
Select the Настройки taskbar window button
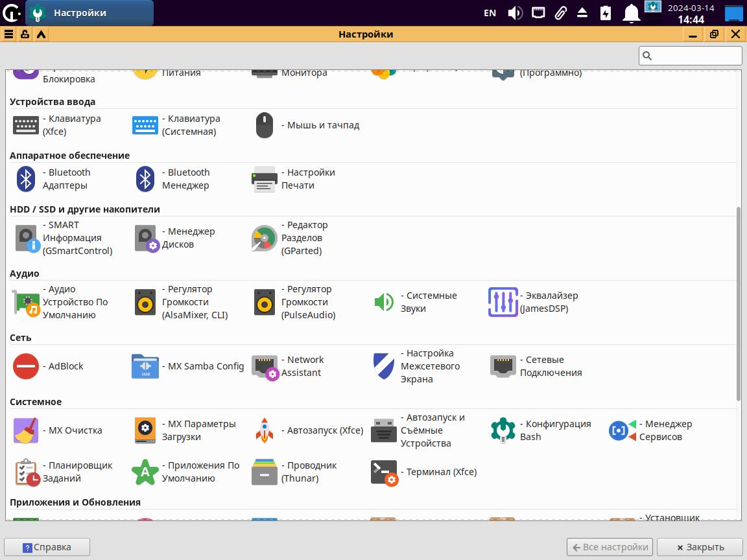tap(89, 13)
